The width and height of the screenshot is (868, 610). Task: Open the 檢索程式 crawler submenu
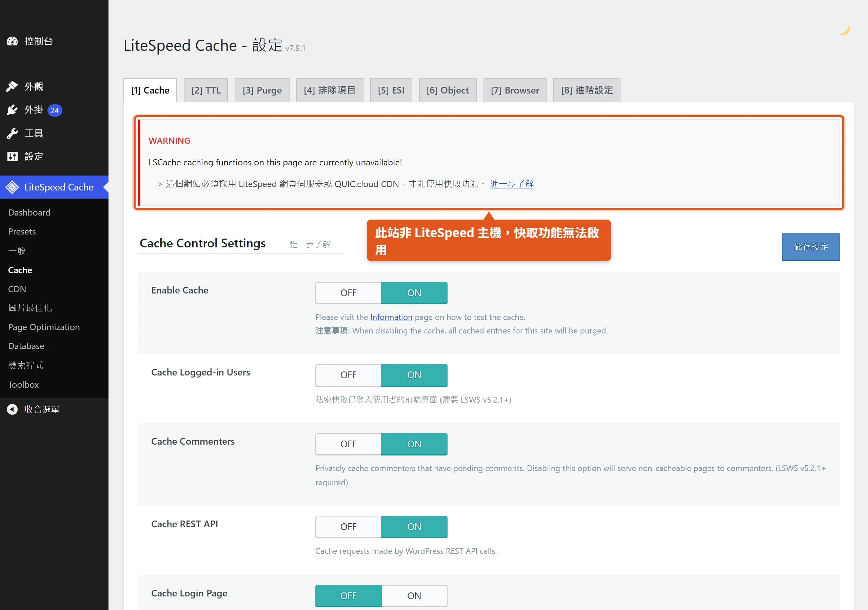tap(26, 365)
